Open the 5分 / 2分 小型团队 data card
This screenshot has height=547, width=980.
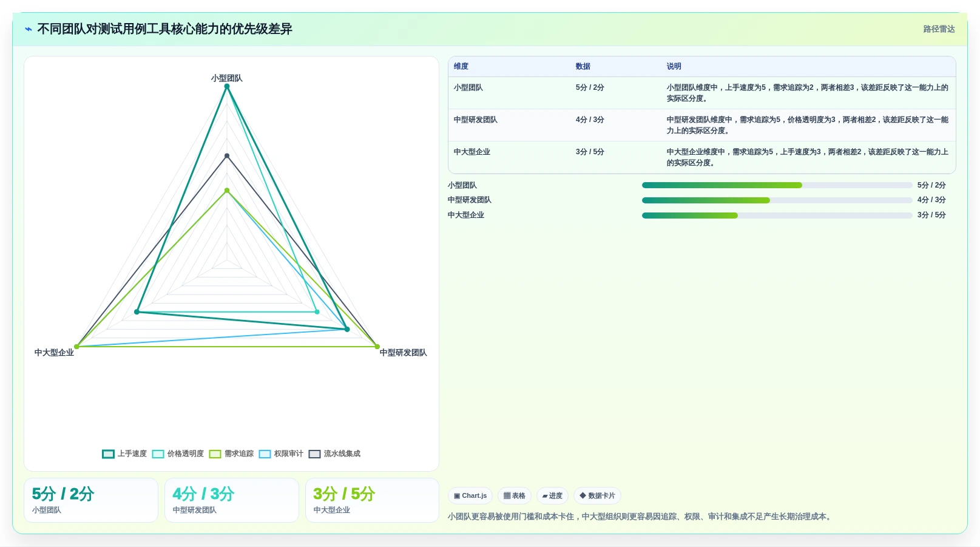tap(91, 500)
